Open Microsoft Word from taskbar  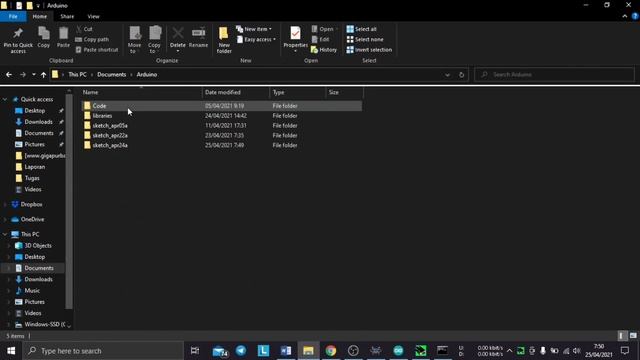click(286, 351)
